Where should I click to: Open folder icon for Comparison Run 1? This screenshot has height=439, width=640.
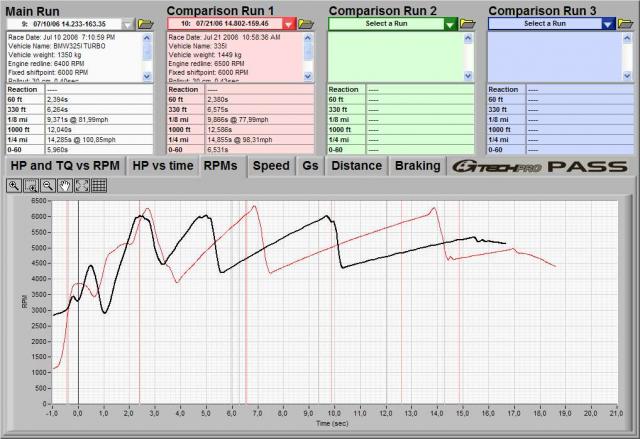(305, 23)
